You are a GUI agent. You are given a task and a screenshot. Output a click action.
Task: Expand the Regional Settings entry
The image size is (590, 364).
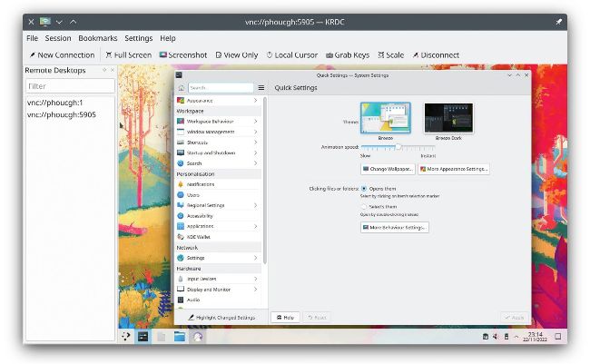tap(218, 205)
